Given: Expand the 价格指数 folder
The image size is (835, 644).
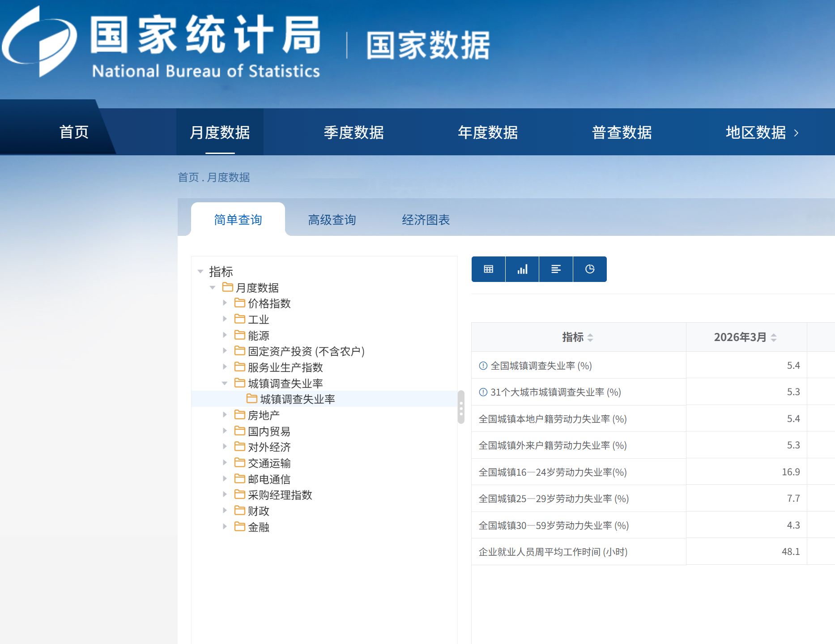Looking at the screenshot, I should click(225, 303).
